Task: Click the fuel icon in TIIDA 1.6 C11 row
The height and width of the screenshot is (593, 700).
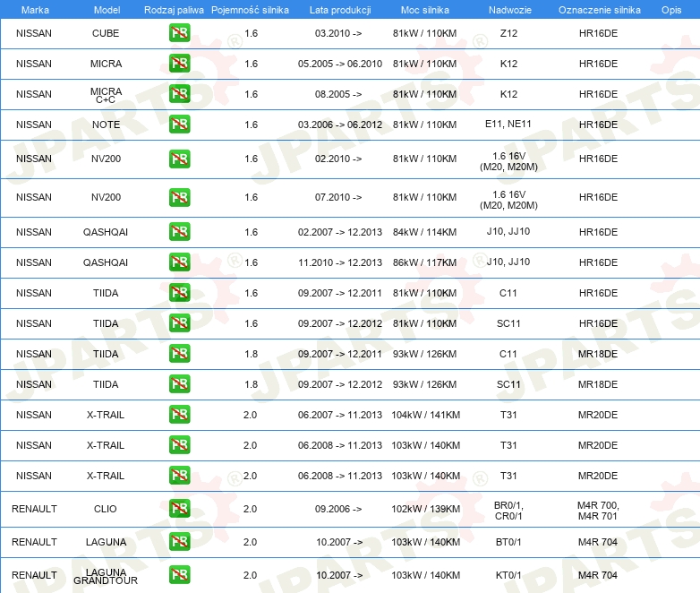Action: click(179, 293)
